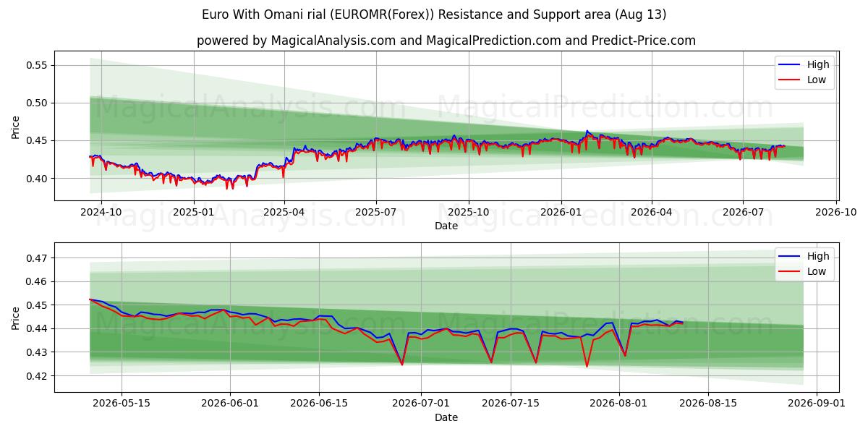The height and width of the screenshot is (434, 868).
Task: Click the 'powered by MagicalAnalysis.com' subtitle
Action: [x=446, y=41]
